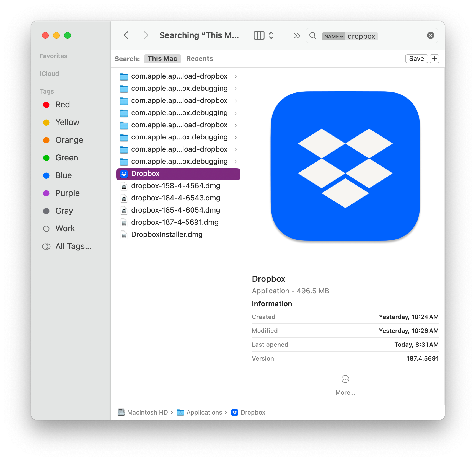Viewport: 476px width, 461px height.
Task: Click the Version value 187.4.5691
Action: point(422,359)
